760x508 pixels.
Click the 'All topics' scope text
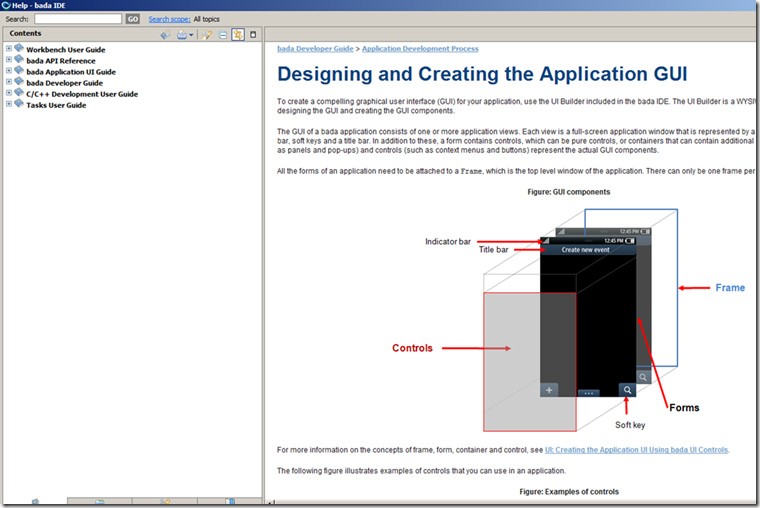click(206, 19)
